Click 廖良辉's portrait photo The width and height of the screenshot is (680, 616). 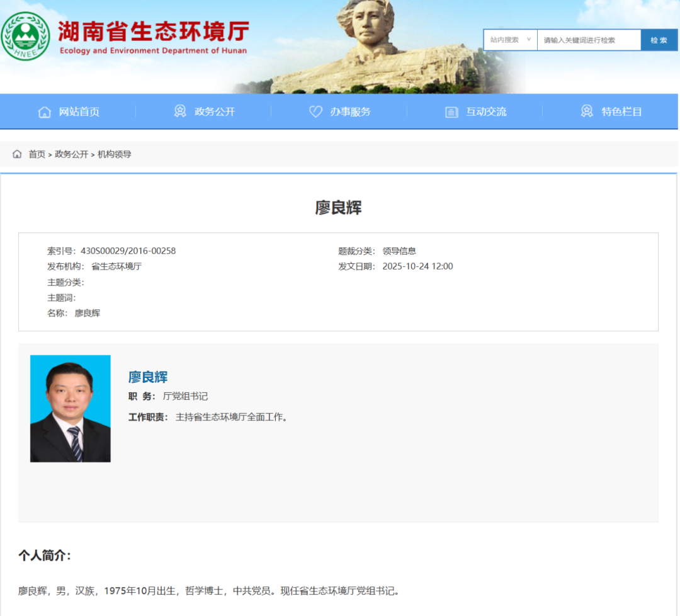70,408
